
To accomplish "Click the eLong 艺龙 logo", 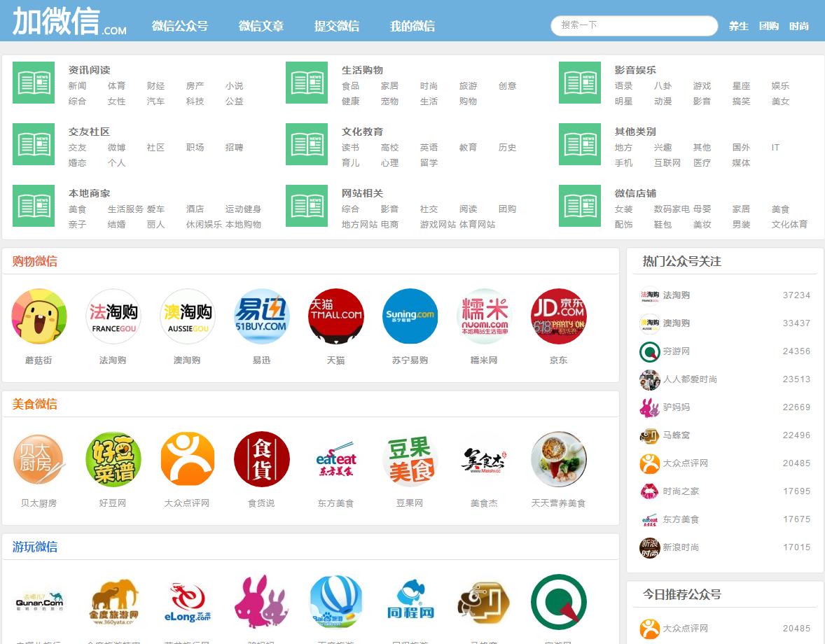I will pyautogui.click(x=187, y=602).
